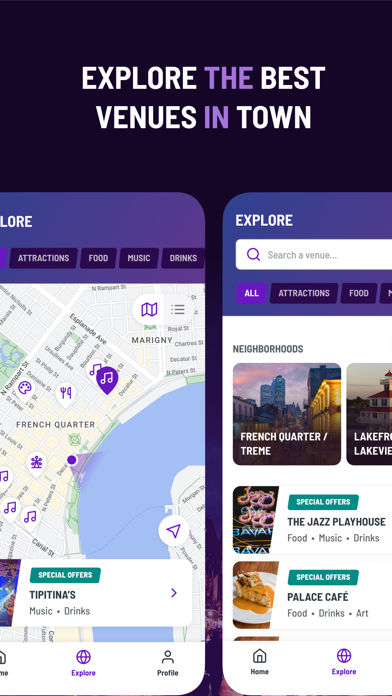Tap the music pin left of Canal St pin
This screenshot has width=392, height=696.
[x=10, y=509]
